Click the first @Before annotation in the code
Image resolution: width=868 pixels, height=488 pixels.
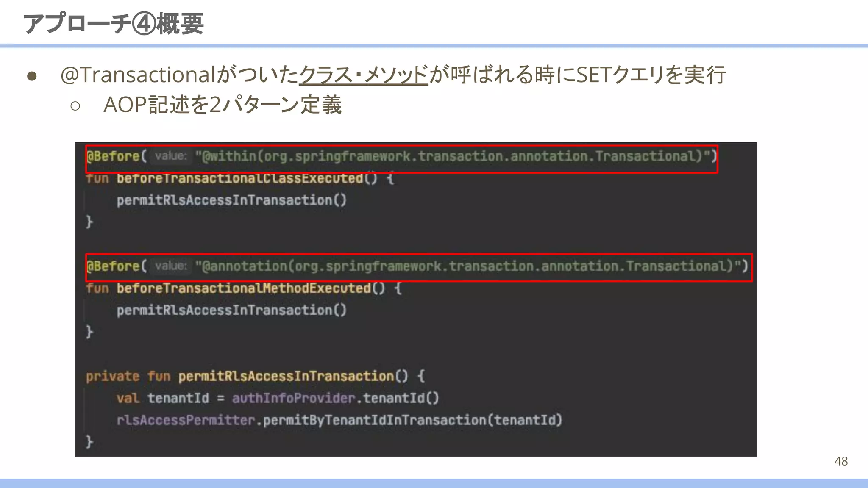(113, 156)
